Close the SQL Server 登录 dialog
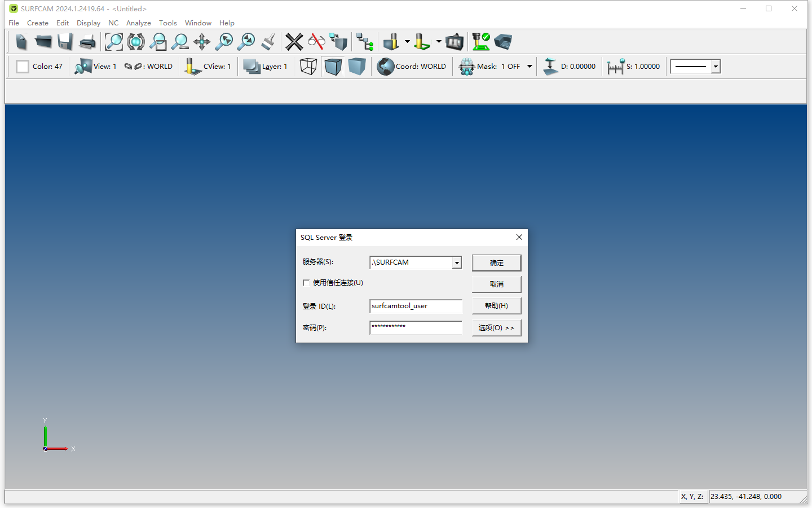812x508 pixels. pyautogui.click(x=519, y=237)
